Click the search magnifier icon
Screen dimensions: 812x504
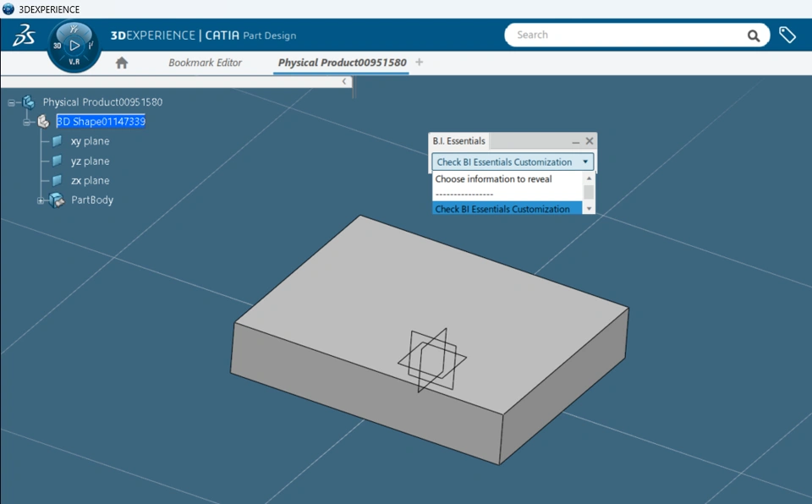[x=754, y=36]
